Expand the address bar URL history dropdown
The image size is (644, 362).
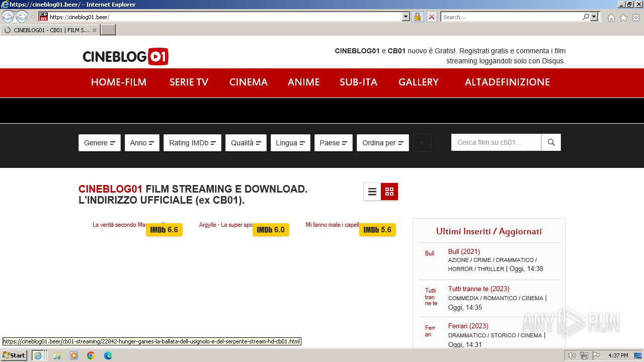point(406,17)
